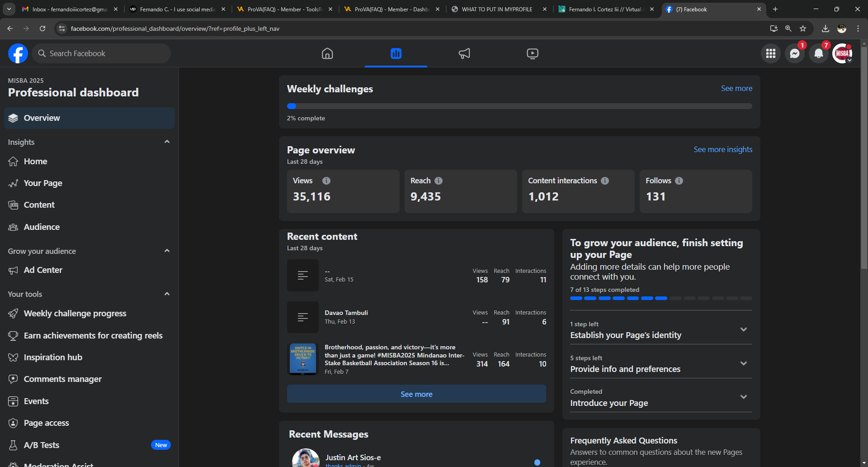Select the Professional dashboard chart icon tab

[x=396, y=53]
